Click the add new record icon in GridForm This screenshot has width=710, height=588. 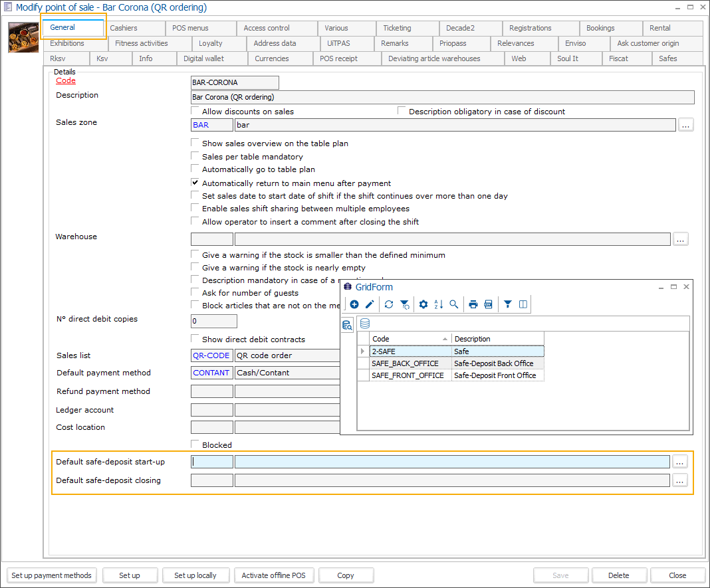tap(354, 304)
